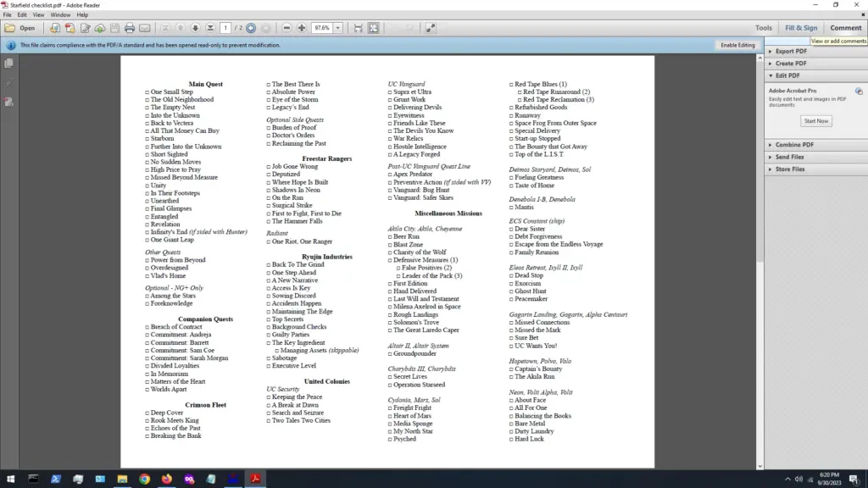Open the page thumbnails sidebar icon

click(x=8, y=63)
